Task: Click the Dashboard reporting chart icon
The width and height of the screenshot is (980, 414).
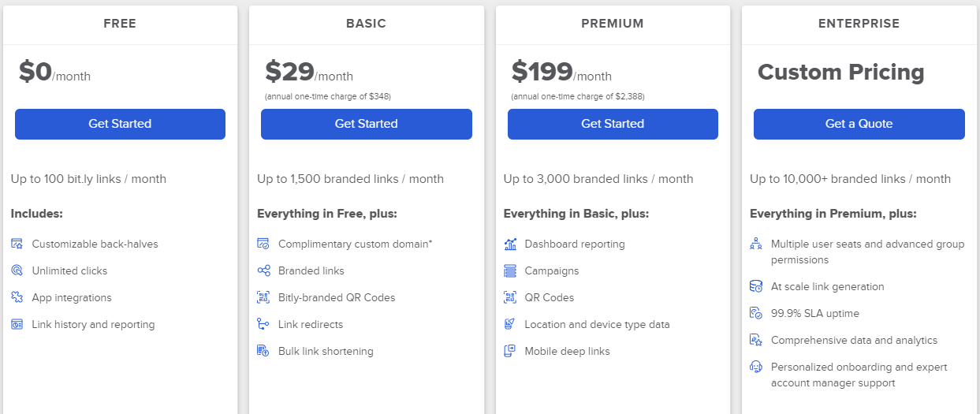Action: tap(510, 244)
